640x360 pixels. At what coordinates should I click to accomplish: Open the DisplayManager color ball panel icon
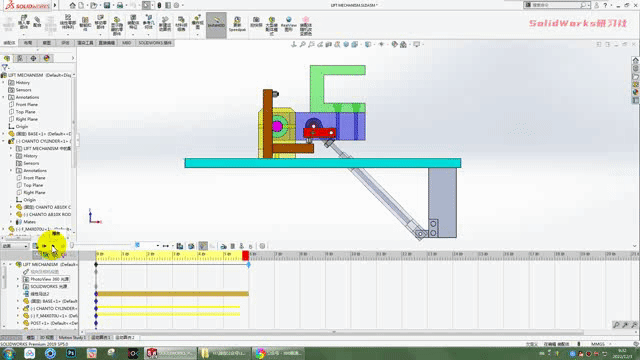pos(46,58)
